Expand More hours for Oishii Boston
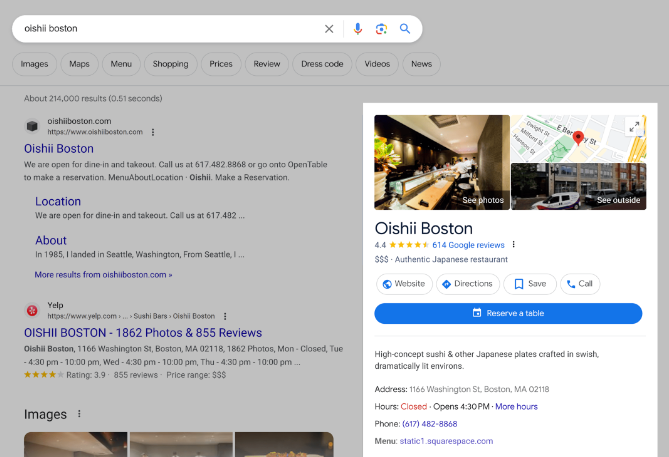The width and height of the screenshot is (669, 457). click(516, 406)
